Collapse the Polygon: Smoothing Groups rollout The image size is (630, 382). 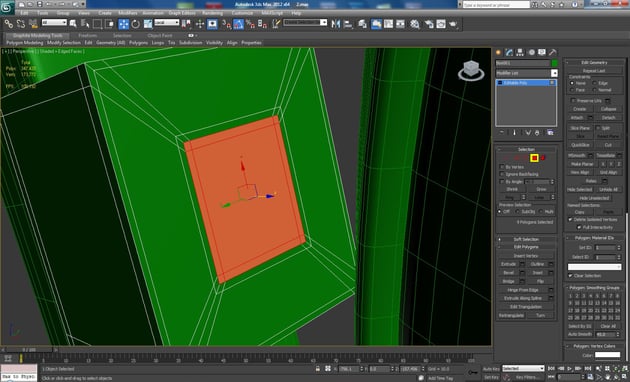pos(595,288)
